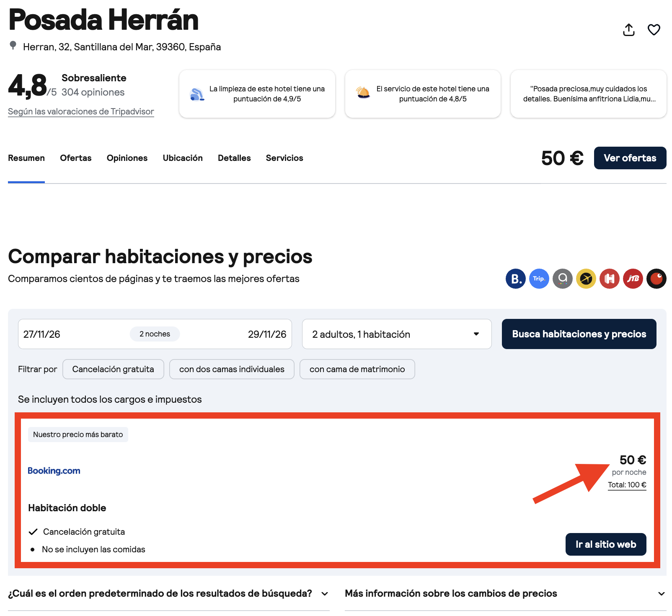Viewport: 672px width, 616px height.
Task: Click Busca habitaciones y precios button
Action: pos(579,334)
